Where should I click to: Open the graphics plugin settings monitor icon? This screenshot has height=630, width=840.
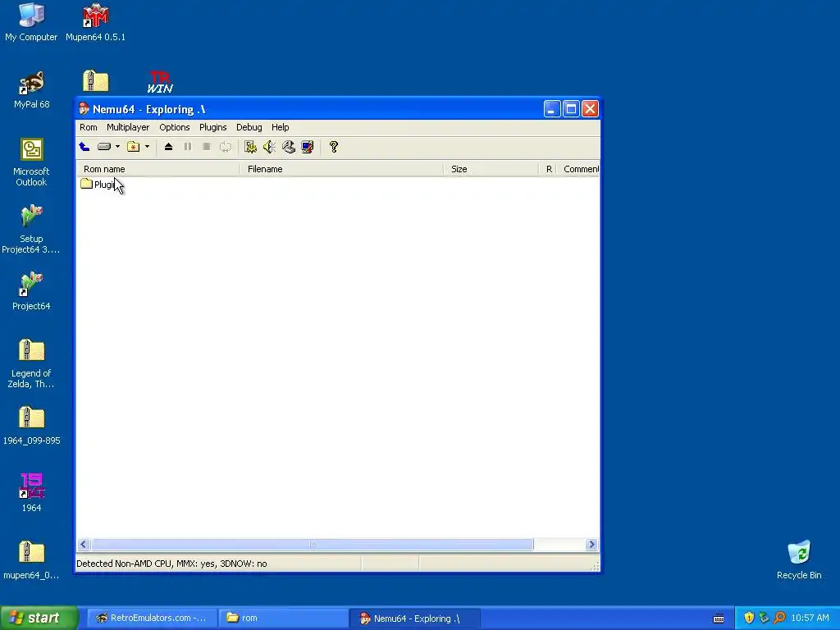(308, 147)
